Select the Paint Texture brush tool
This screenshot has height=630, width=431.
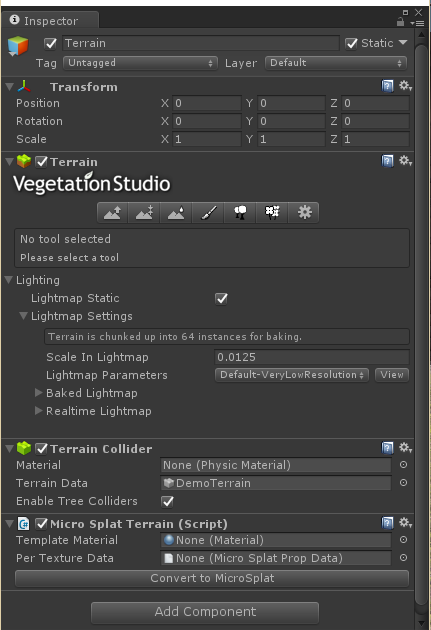[x=208, y=212]
